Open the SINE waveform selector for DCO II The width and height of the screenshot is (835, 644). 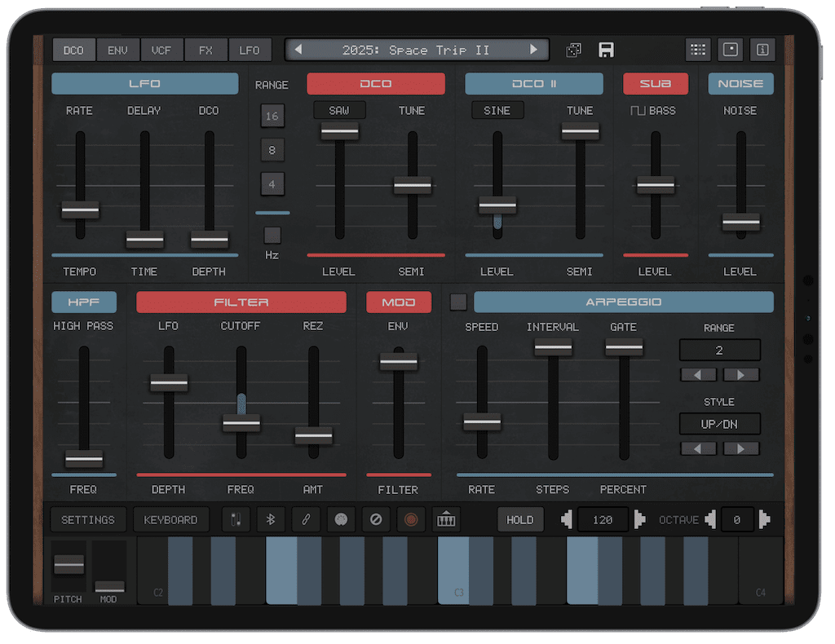click(497, 110)
